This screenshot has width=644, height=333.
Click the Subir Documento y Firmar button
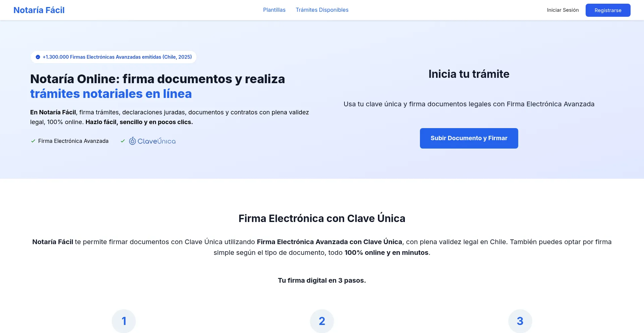coord(469,138)
